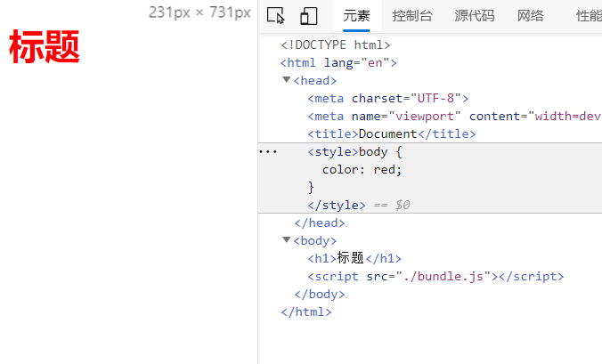Select the script src bundle.js node
Viewport: 602px width, 364px height.
435,277
